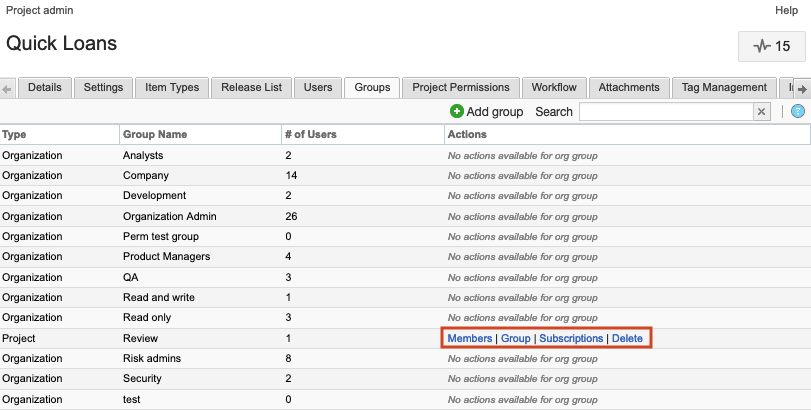
Task: Sort by the # of Users column header
Action: pyautogui.click(x=310, y=134)
